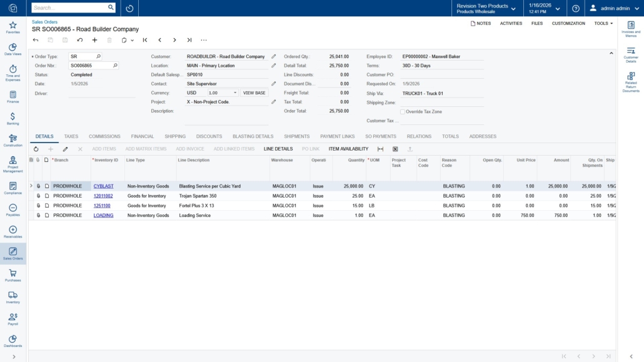Switch to the Shipments tab
The image size is (644, 362).
[296, 136]
